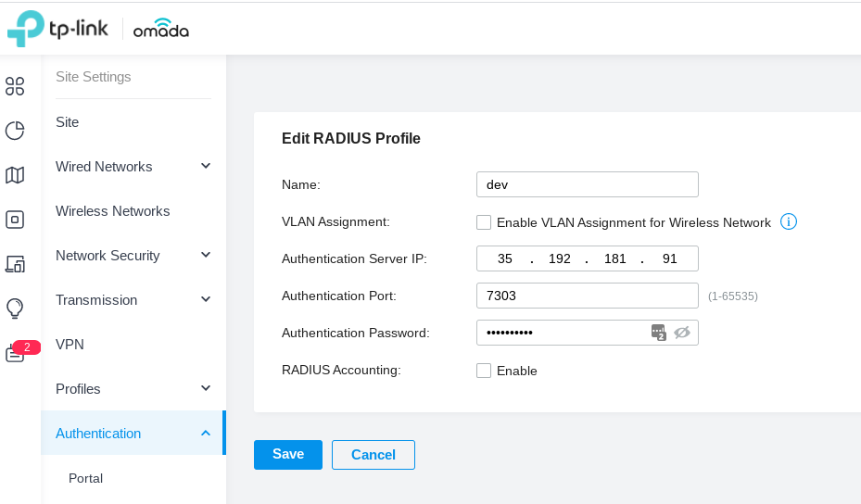Open the Dashboard icon in sidebar
This screenshot has width=861, height=504.
click(15, 86)
